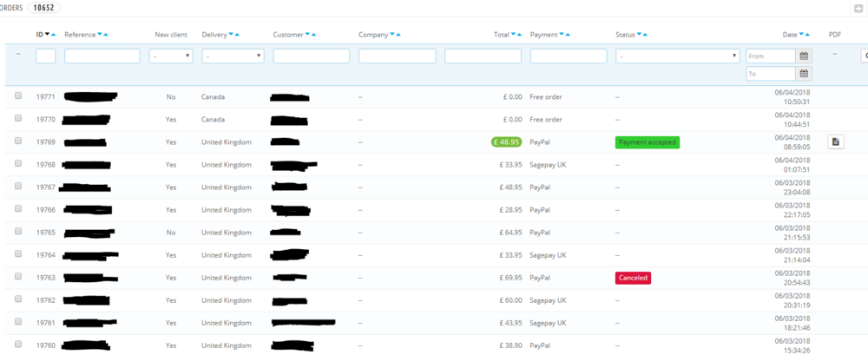
Task: Open the From date calendar picker
Action: pos(805,56)
